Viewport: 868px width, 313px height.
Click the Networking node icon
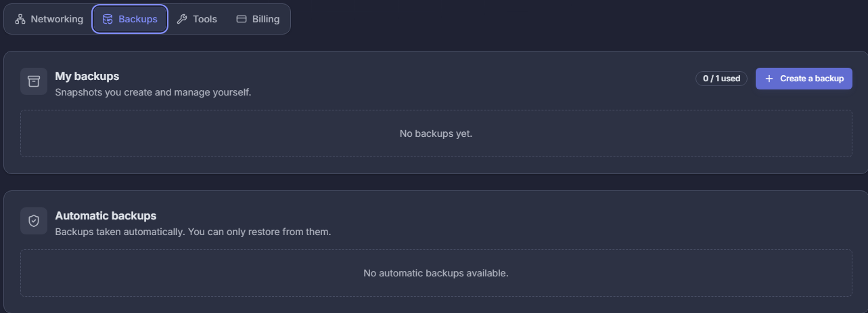[20, 19]
